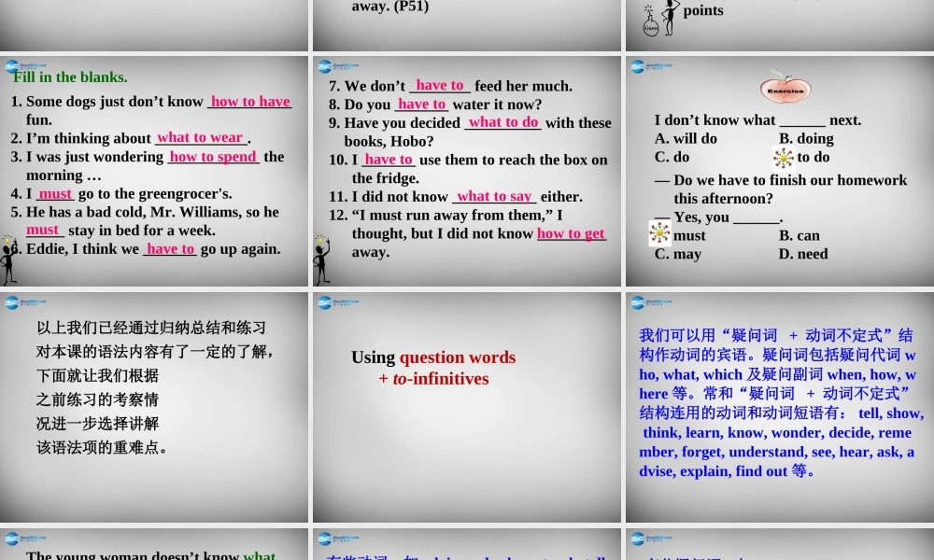Click the highlighted answer 'how to spend'
The height and width of the screenshot is (560, 934).
(213, 157)
